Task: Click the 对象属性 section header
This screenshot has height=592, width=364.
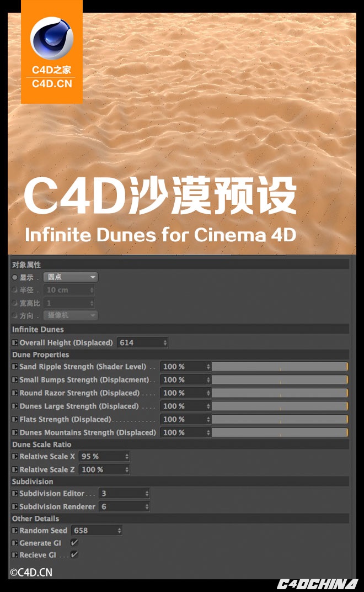Action: tap(180, 265)
